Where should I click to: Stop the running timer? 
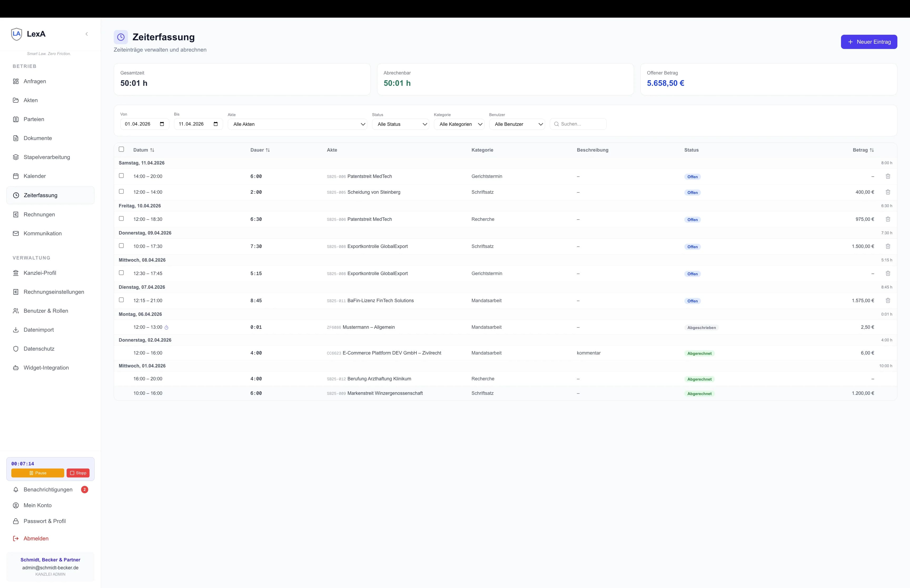pyautogui.click(x=78, y=473)
